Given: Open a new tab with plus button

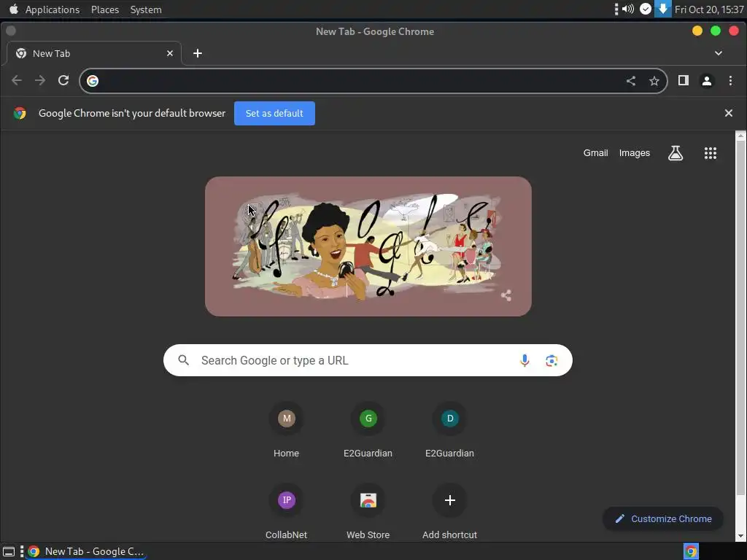Looking at the screenshot, I should coord(198,53).
